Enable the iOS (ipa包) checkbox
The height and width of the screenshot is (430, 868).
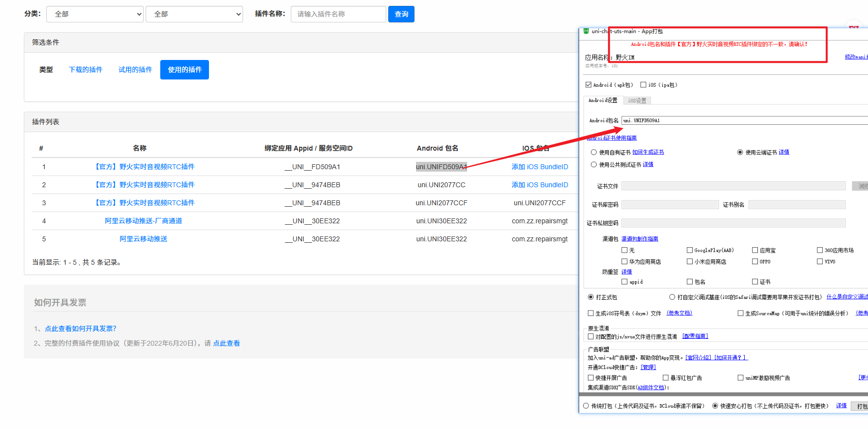(643, 85)
